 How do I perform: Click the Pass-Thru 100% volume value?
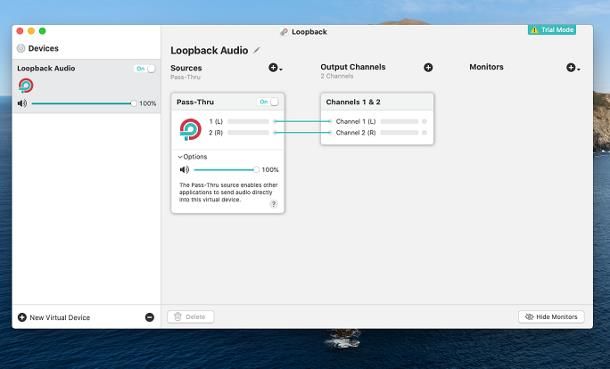pos(270,170)
